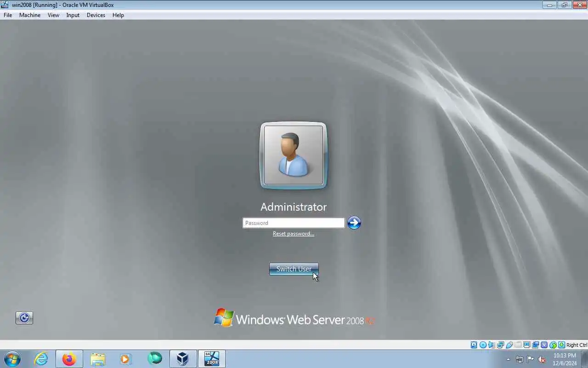This screenshot has height=368, width=588.
Task: Click the keyboard capture green arrow icon
Action: pyautogui.click(x=561, y=345)
